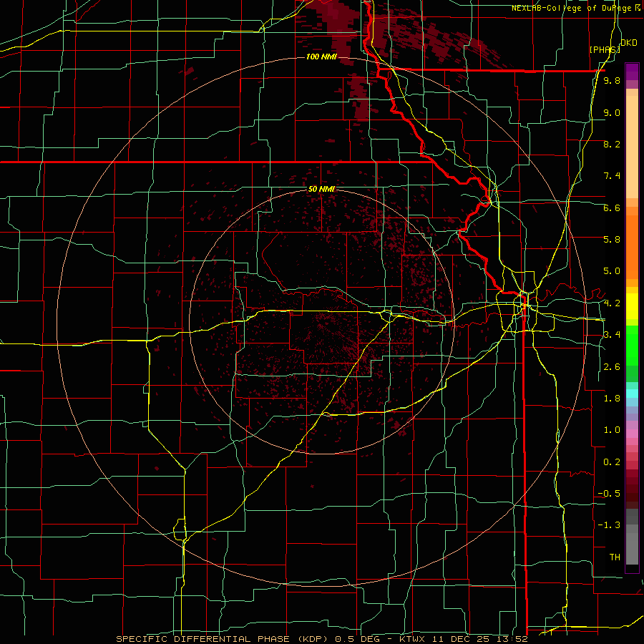Image resolution: width=644 pixels, height=644 pixels.
Task: Click the 100 NMI range ring label
Action: point(321,57)
